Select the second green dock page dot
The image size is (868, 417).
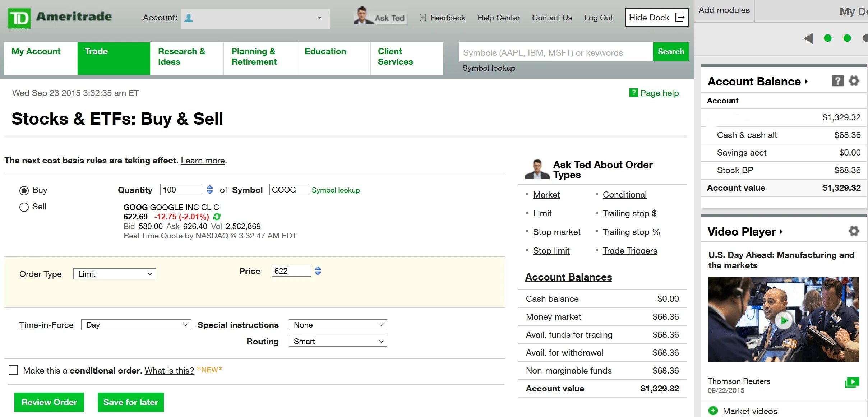(x=847, y=38)
